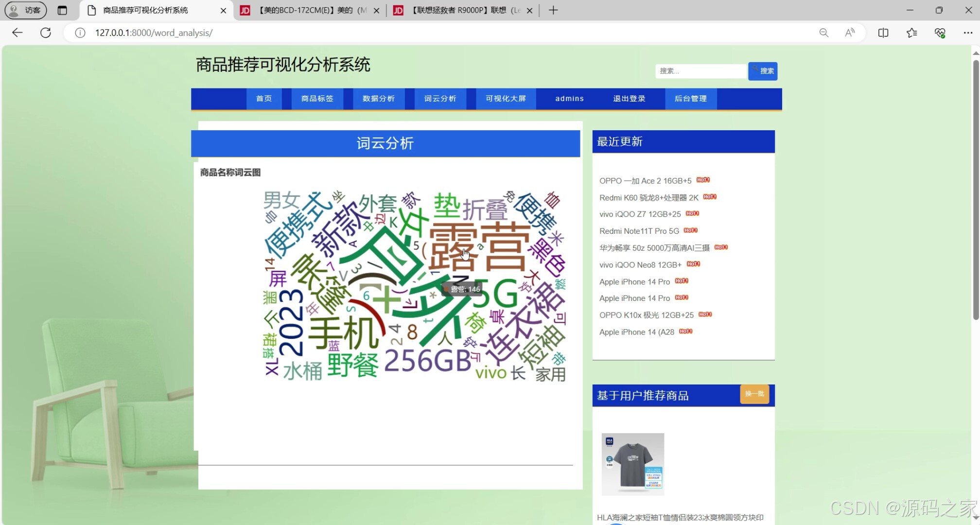
Task: Click the word 256GB in the word cloud
Action: coord(427,361)
